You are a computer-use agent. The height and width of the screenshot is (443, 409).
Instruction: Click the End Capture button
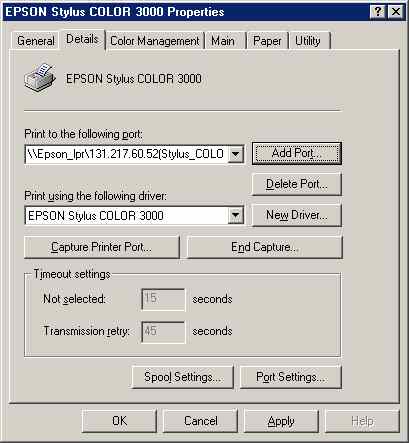265,247
